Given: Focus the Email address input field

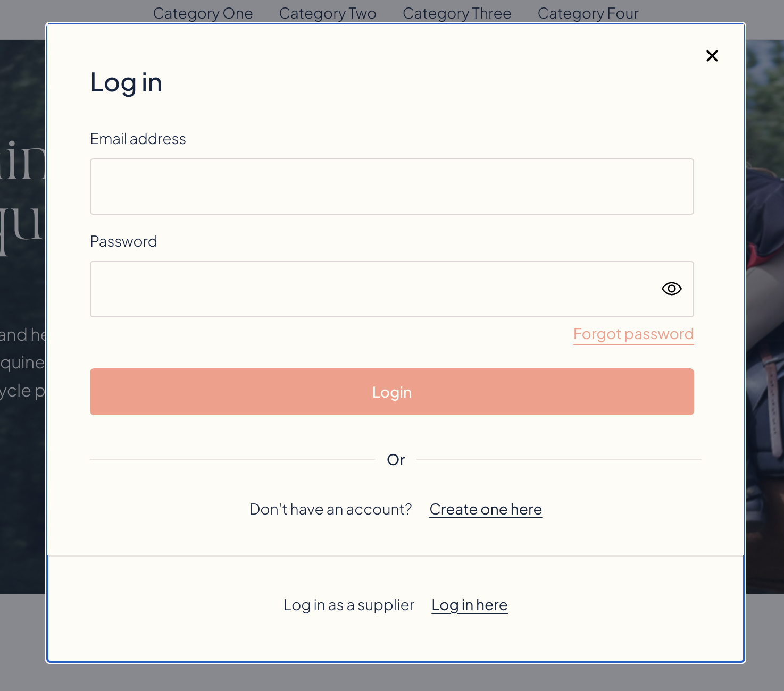Looking at the screenshot, I should click(x=391, y=187).
